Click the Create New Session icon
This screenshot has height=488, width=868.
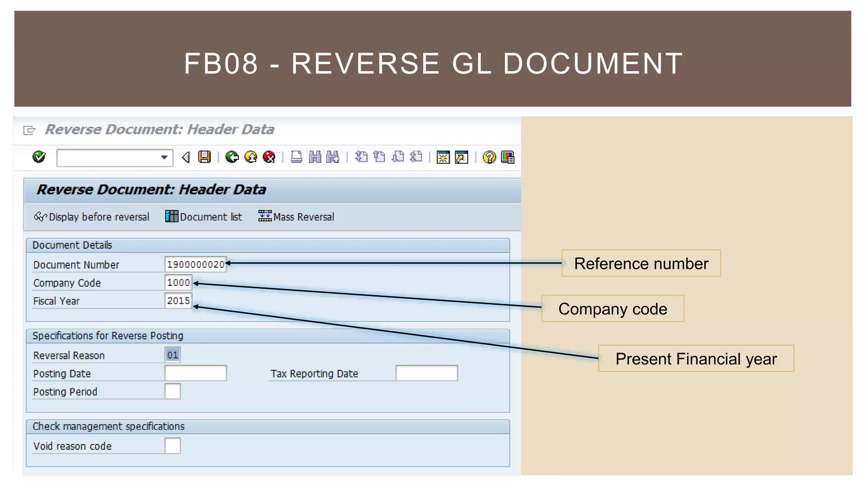[x=443, y=158]
